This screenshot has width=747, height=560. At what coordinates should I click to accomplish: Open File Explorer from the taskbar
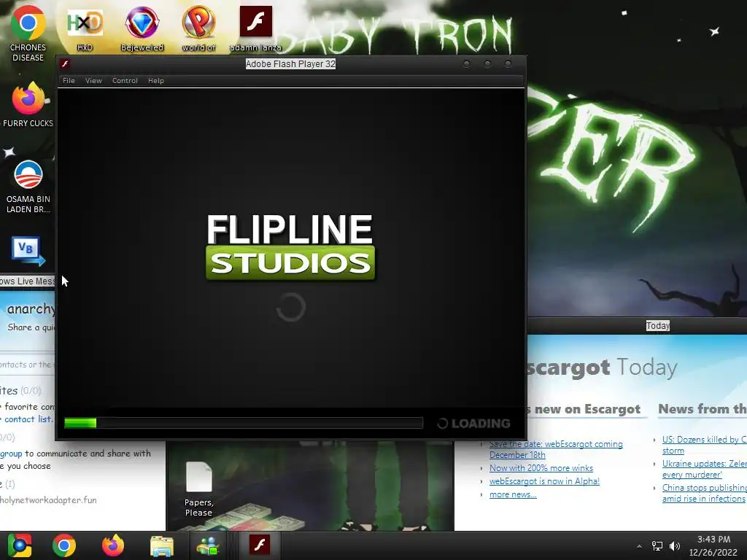162,545
